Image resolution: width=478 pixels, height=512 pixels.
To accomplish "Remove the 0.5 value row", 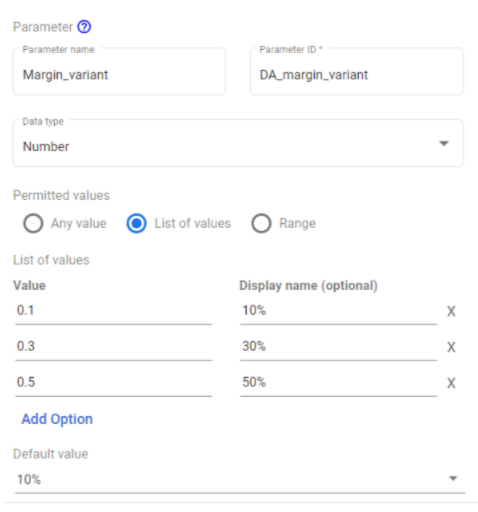I will click(x=451, y=383).
